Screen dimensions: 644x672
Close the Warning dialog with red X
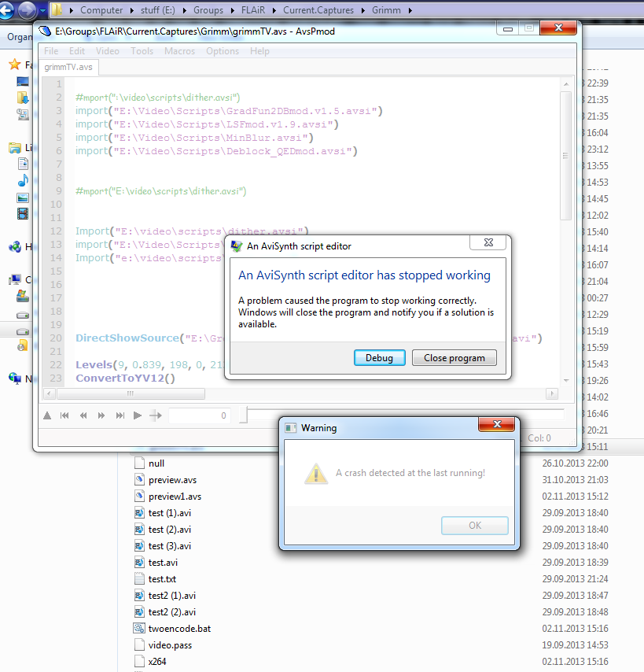tap(497, 426)
